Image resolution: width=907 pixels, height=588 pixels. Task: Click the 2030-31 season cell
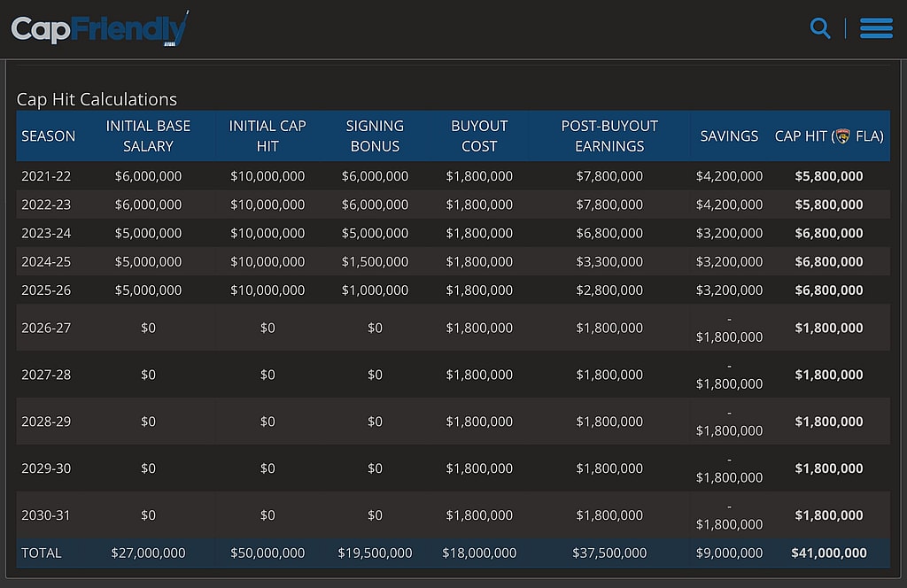(46, 515)
